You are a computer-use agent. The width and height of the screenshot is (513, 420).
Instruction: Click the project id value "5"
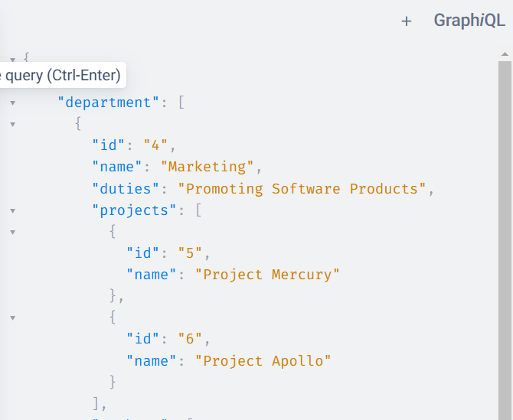190,253
